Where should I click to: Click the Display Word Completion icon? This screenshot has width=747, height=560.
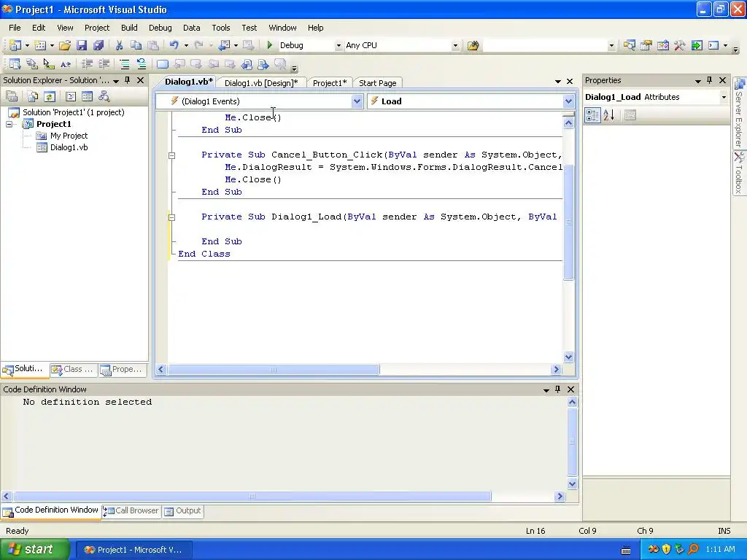tap(66, 64)
